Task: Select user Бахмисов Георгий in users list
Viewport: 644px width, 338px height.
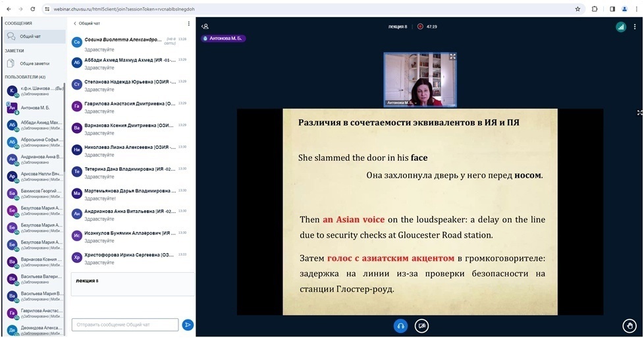Action: pos(34,194)
